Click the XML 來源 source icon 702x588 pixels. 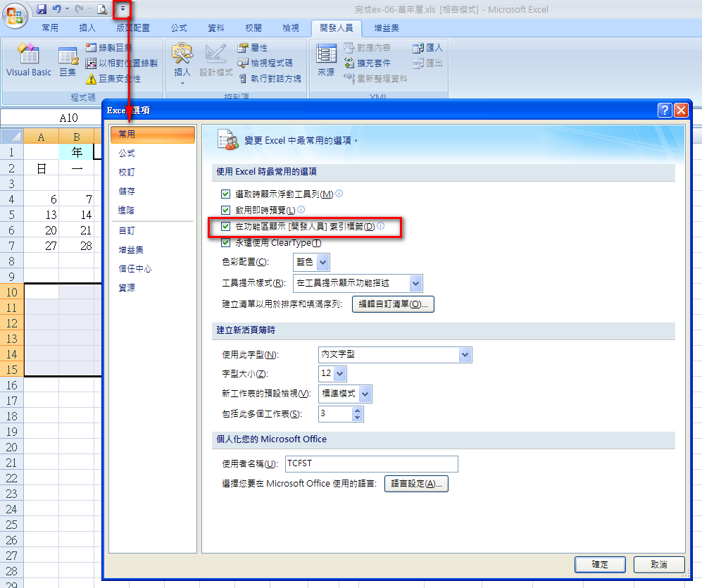(326, 61)
